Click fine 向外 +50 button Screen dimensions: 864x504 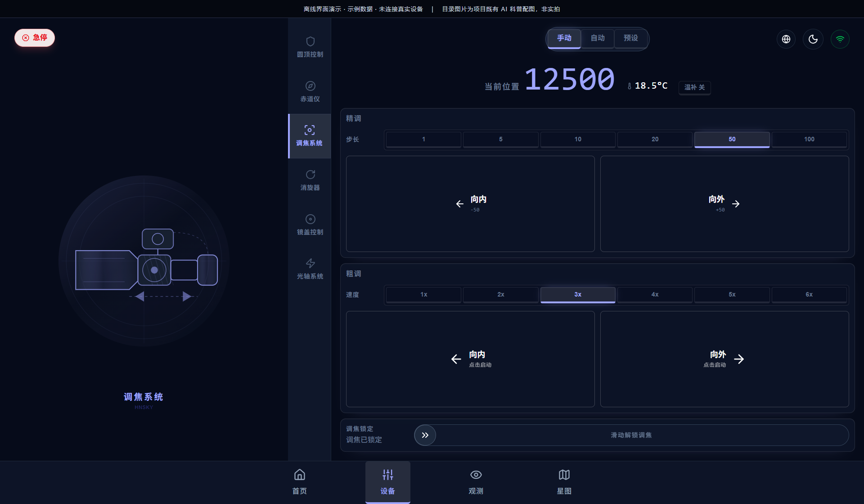click(724, 204)
